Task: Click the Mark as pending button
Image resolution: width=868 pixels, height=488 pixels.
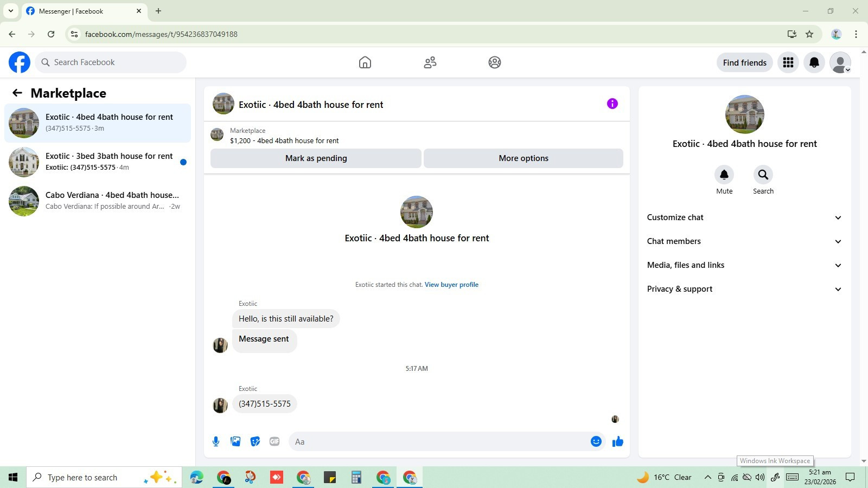Action: [x=316, y=158]
